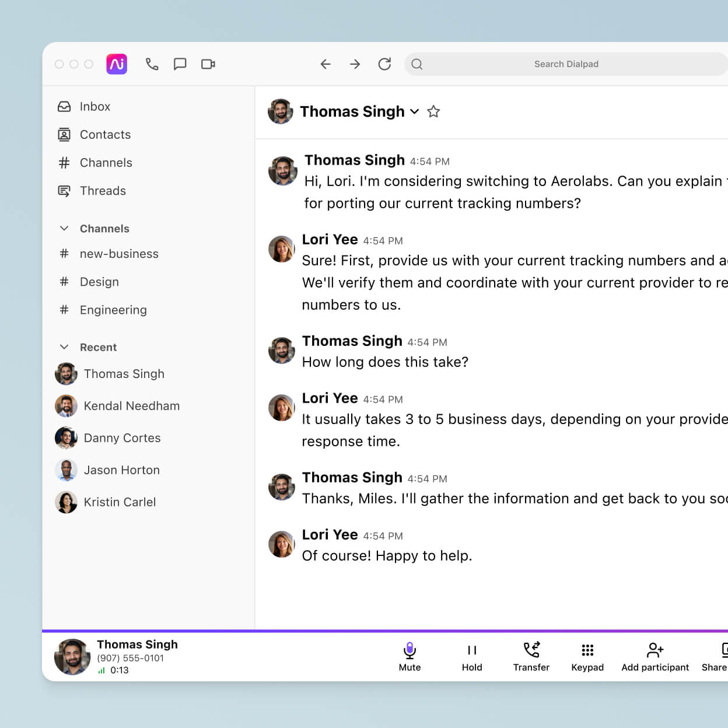Switch to the Engineering channel
The height and width of the screenshot is (728, 728).
click(x=113, y=310)
